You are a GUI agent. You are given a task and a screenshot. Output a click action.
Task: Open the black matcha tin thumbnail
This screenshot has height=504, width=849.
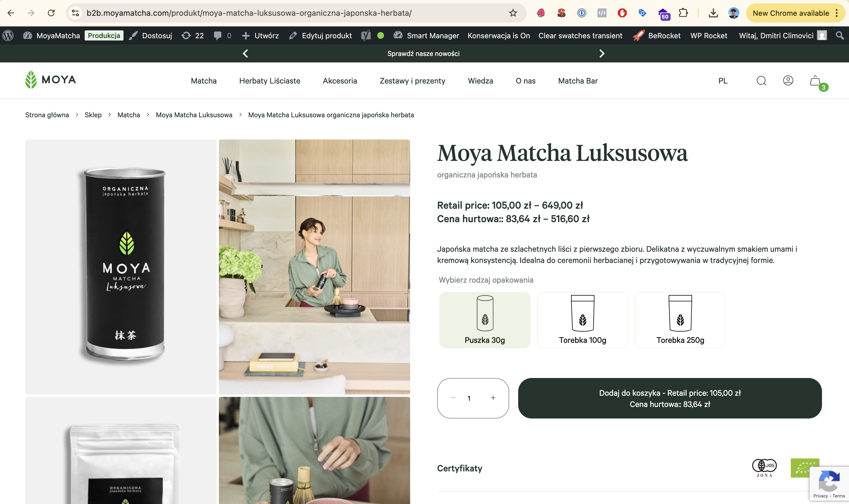point(121,267)
